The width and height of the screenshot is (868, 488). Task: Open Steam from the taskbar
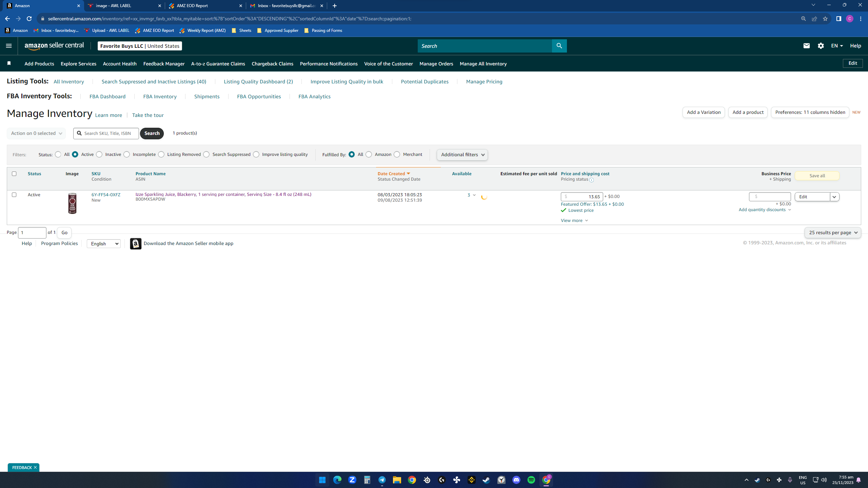487,480
